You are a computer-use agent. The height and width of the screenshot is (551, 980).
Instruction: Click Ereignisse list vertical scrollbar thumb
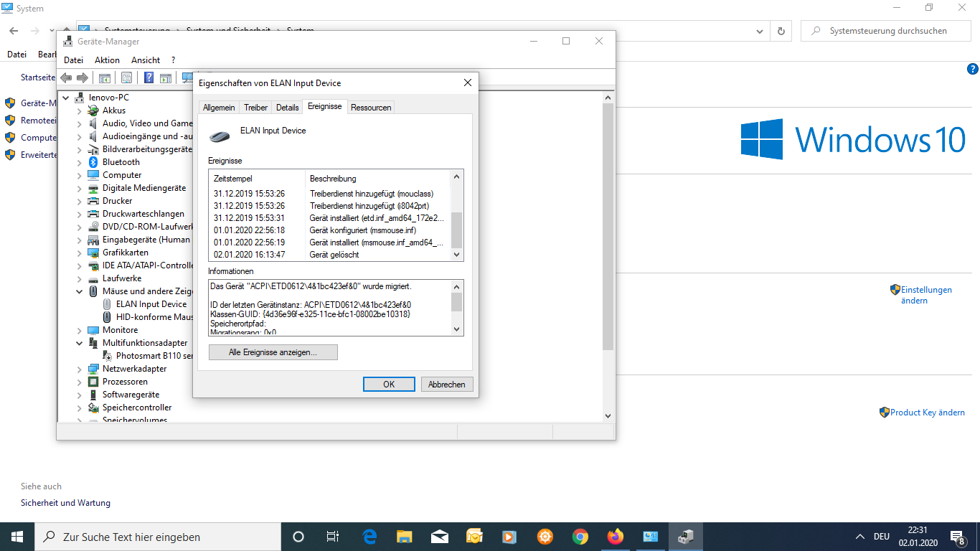(x=457, y=230)
